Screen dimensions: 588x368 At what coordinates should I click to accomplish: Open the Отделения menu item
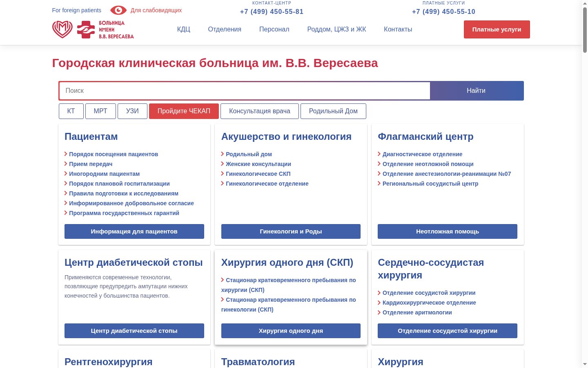point(225,29)
